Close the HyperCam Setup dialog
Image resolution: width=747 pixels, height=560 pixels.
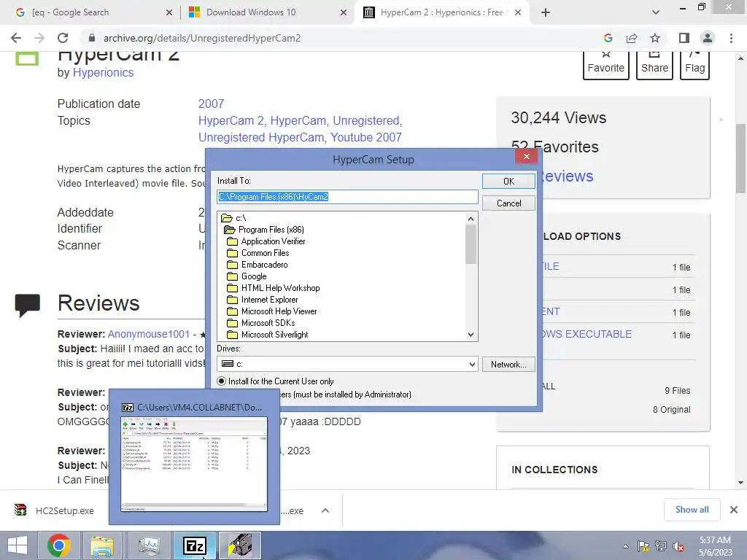click(x=526, y=157)
